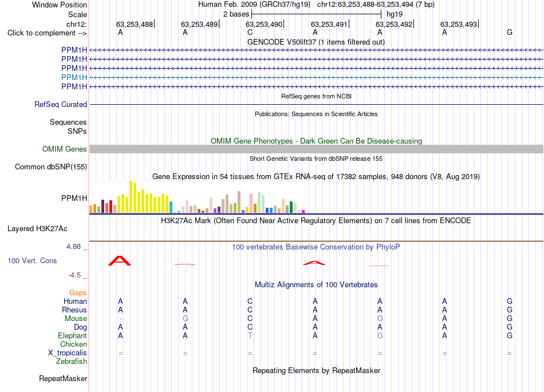The height and width of the screenshot is (392, 544).
Task: Click the 'RefSeq genes from NCBI' title
Action: [x=317, y=96]
